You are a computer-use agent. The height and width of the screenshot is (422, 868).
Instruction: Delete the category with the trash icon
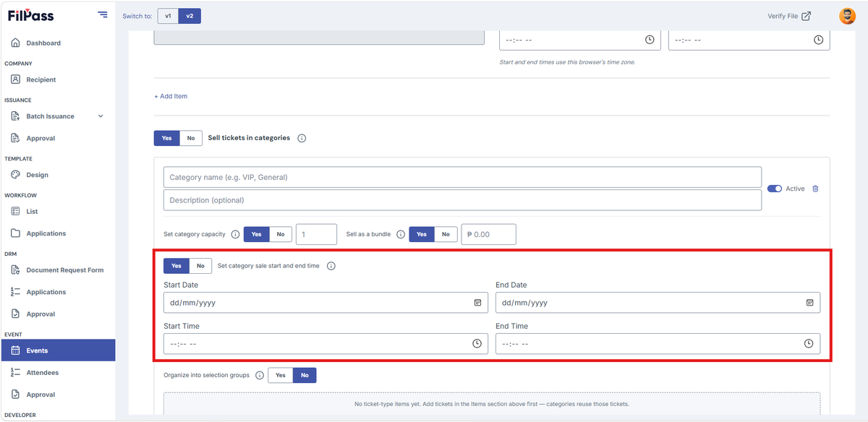(x=815, y=189)
